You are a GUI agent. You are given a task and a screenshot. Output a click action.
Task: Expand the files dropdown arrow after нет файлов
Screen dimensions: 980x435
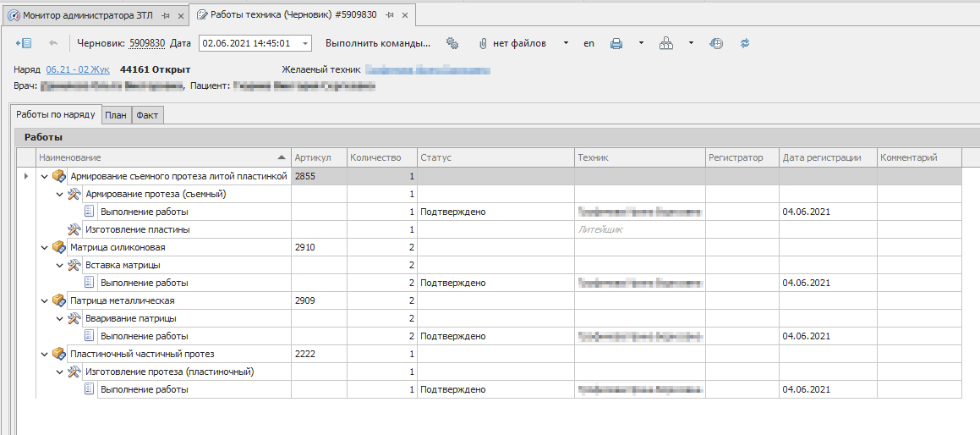coord(565,43)
